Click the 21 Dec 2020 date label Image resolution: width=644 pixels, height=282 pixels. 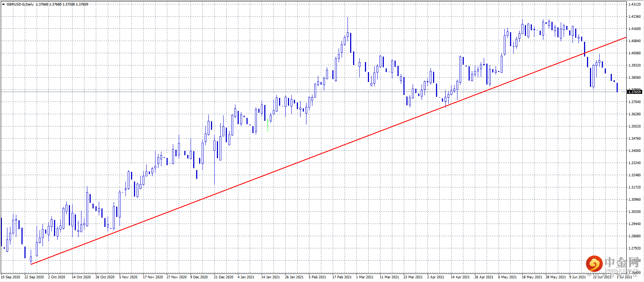pos(224,277)
